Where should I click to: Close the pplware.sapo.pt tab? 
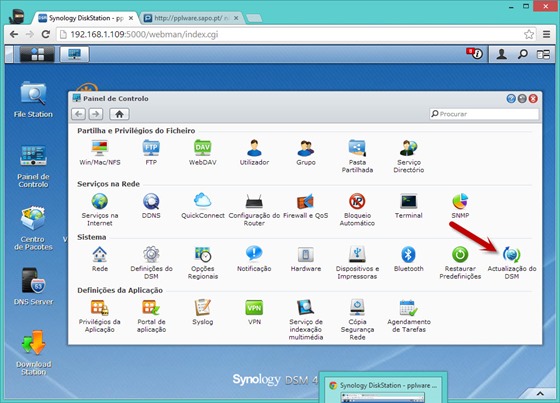point(236,18)
